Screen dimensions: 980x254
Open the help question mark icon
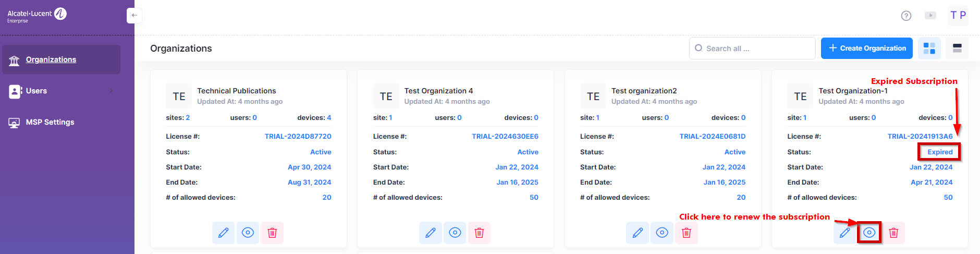tap(906, 16)
